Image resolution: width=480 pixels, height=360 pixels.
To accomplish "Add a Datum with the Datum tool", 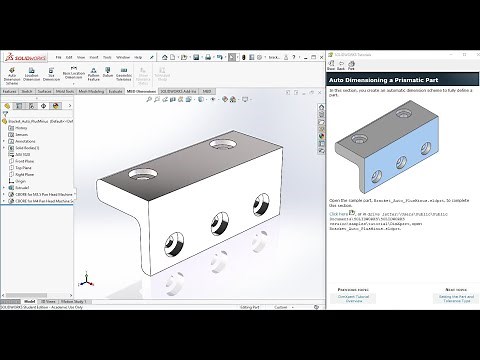I will click(108, 72).
